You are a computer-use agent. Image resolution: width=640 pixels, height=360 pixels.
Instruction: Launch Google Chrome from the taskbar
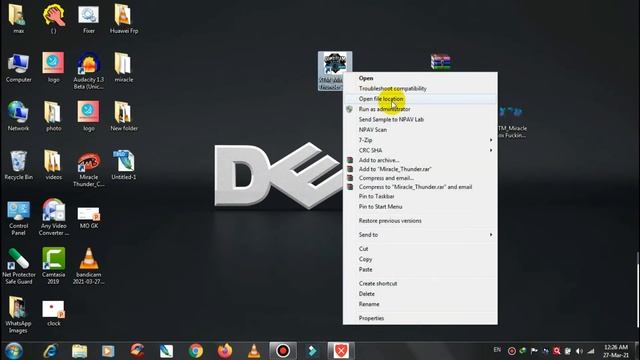tap(196, 351)
